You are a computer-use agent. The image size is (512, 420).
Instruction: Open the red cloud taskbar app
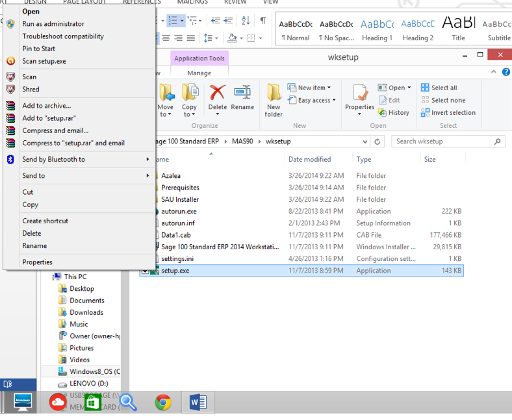(x=58, y=402)
